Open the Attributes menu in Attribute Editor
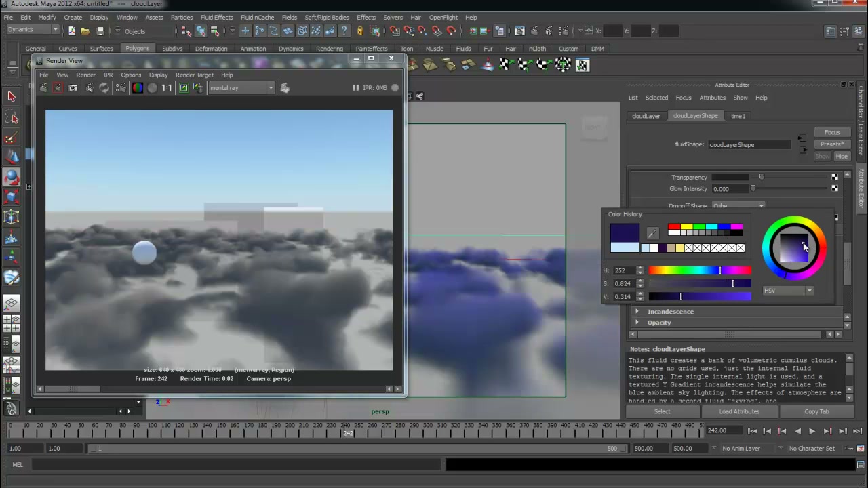The image size is (868, 488). [712, 98]
